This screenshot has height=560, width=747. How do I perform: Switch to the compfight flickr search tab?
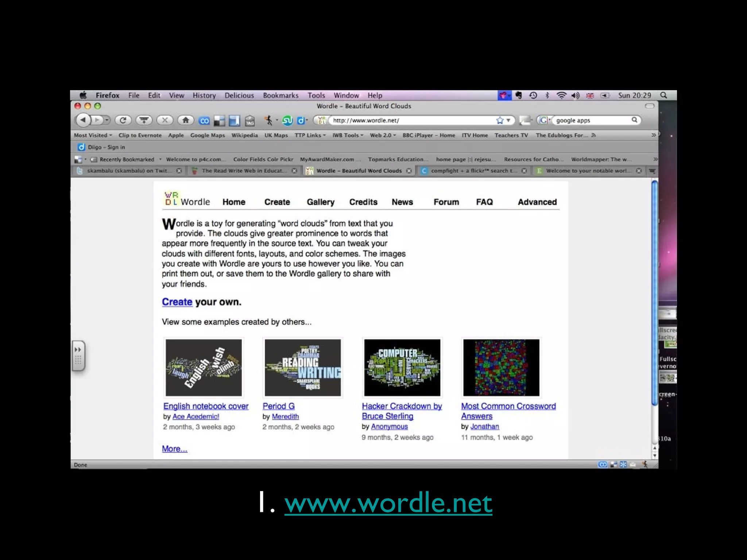tap(473, 171)
